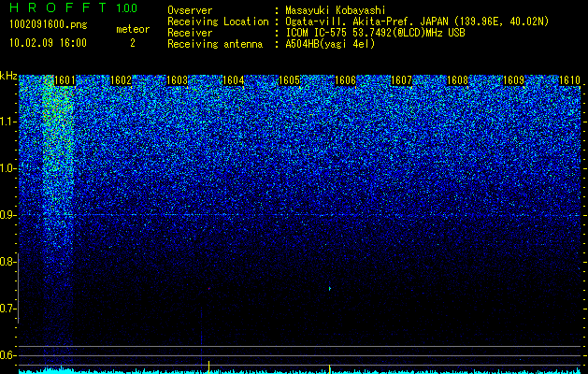The image size is (588, 374).
Task: Click the A504HB(yagi 4el) antenna text
Action: click(330, 44)
